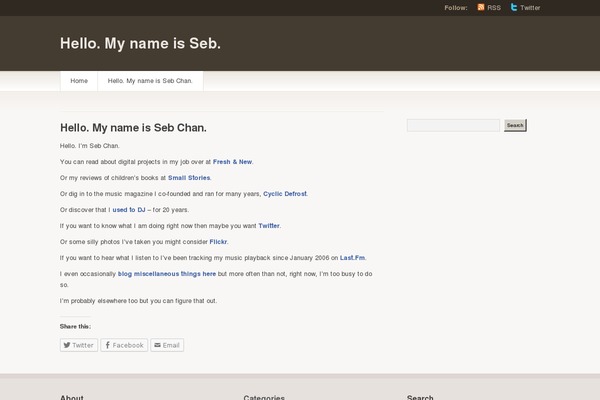
Task: Click the Search button next to search box
Action: point(515,125)
